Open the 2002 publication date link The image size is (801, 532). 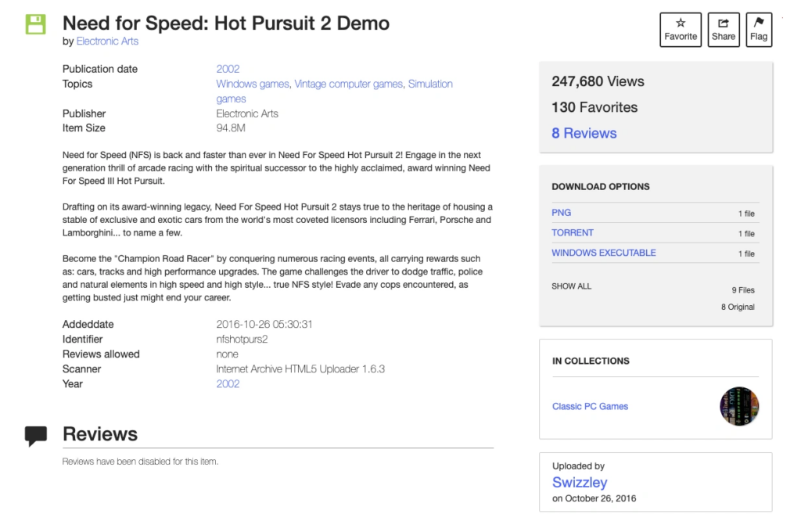tap(228, 69)
